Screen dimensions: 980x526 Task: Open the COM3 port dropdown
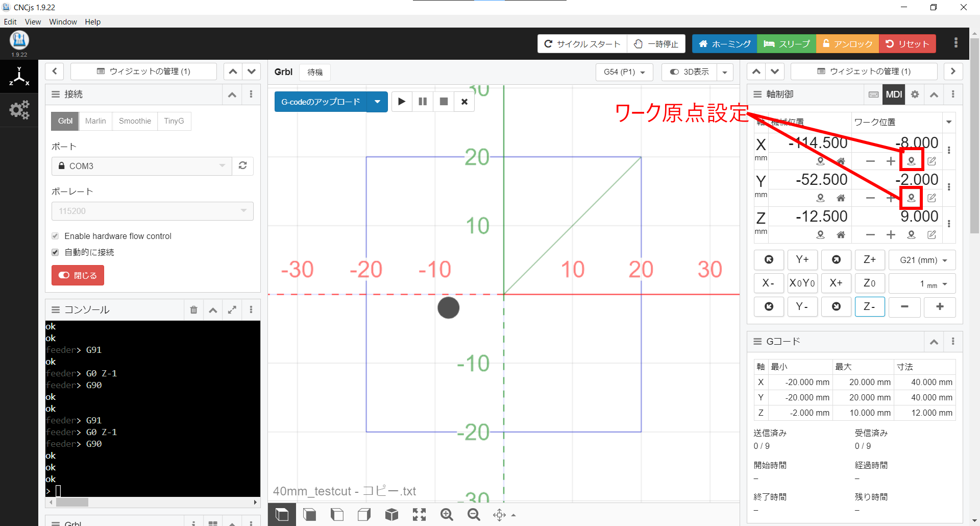[x=142, y=165]
